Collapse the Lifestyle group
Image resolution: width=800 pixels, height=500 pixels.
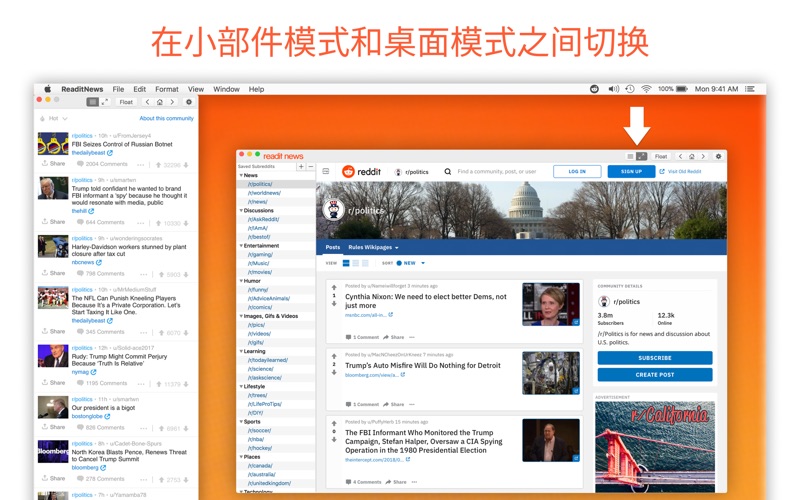click(x=241, y=386)
